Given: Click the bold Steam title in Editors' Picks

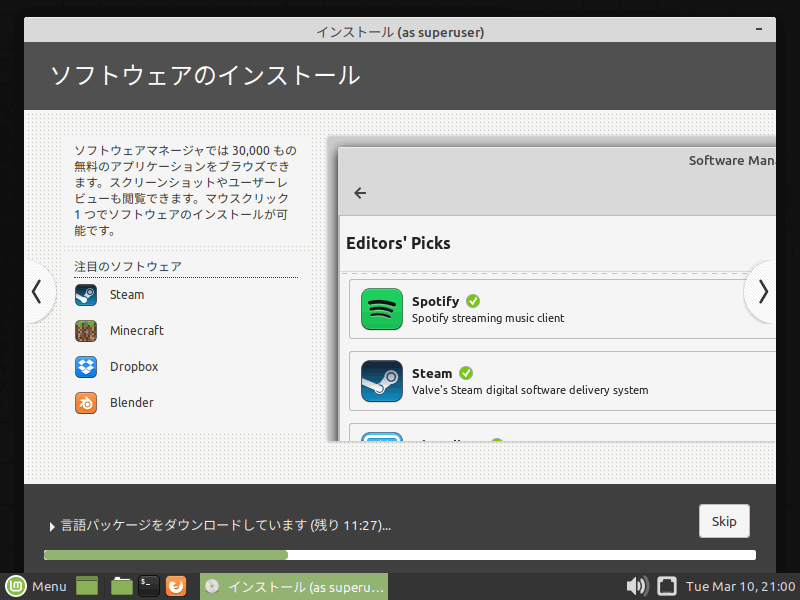Looking at the screenshot, I should click(x=432, y=373).
